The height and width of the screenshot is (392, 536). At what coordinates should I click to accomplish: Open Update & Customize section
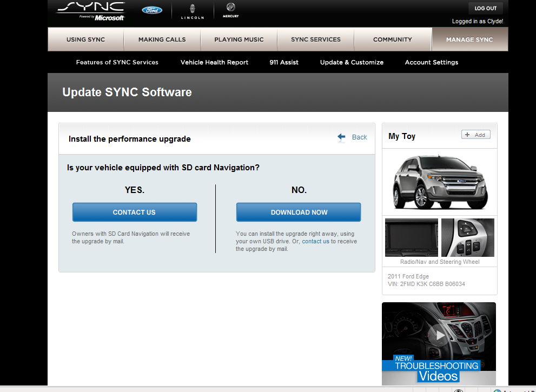point(352,62)
